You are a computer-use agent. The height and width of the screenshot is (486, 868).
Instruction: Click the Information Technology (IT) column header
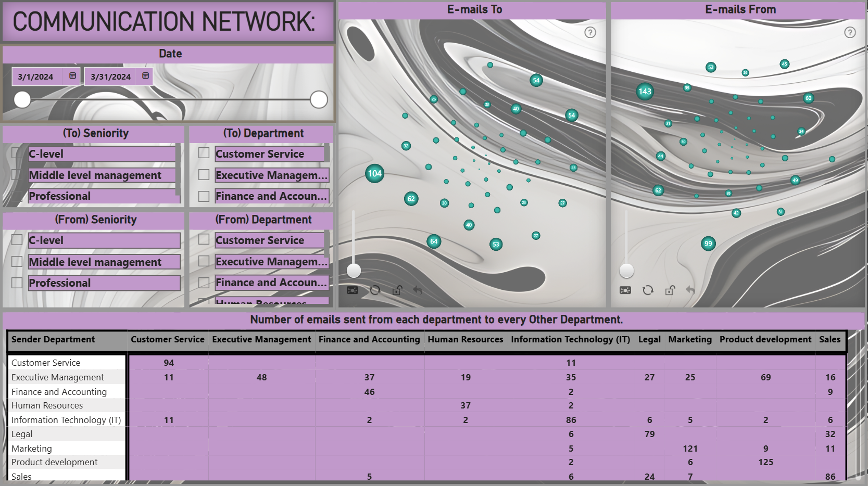[570, 339]
